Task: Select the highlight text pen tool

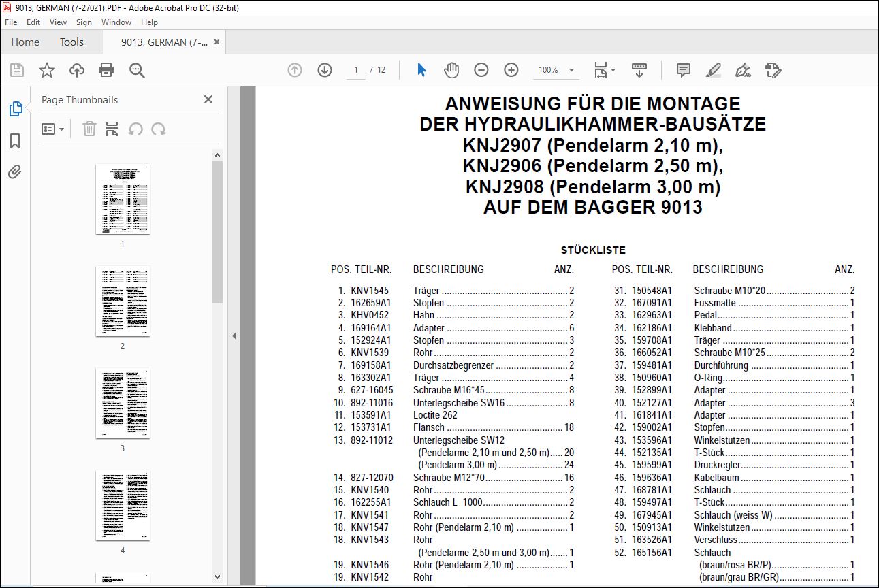Action: [714, 70]
